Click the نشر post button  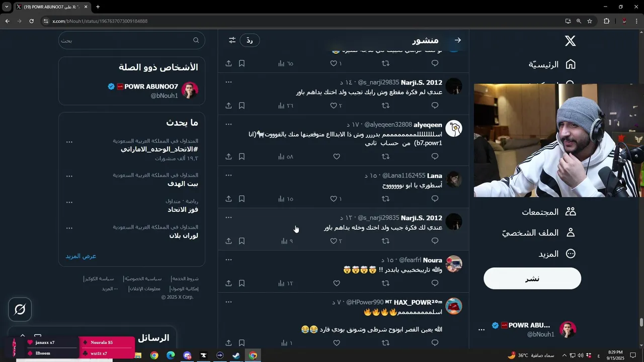[x=532, y=279]
